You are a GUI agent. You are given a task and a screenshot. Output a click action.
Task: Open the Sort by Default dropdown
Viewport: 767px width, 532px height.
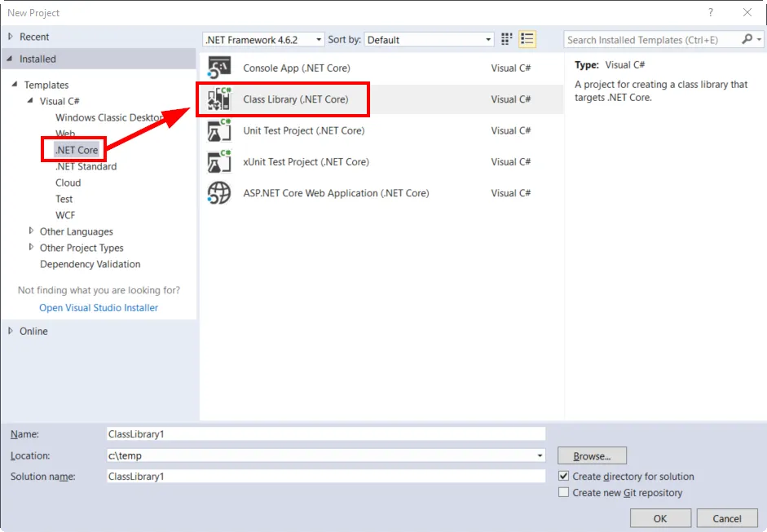click(429, 40)
